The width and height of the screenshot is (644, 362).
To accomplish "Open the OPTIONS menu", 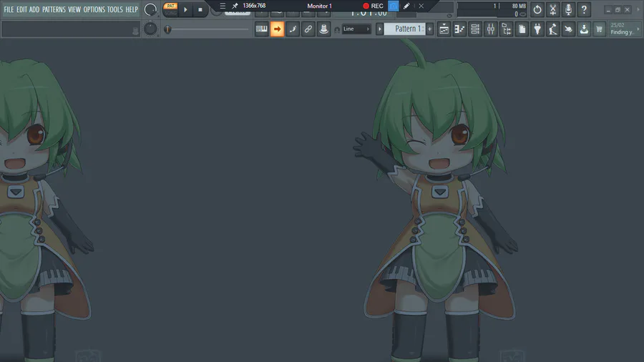I will point(94,9).
